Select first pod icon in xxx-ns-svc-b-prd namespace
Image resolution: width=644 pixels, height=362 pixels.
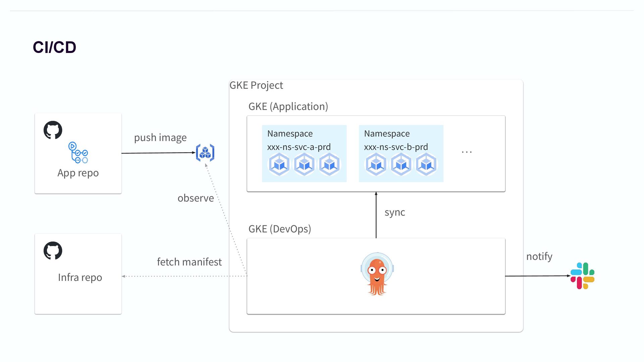(x=376, y=164)
